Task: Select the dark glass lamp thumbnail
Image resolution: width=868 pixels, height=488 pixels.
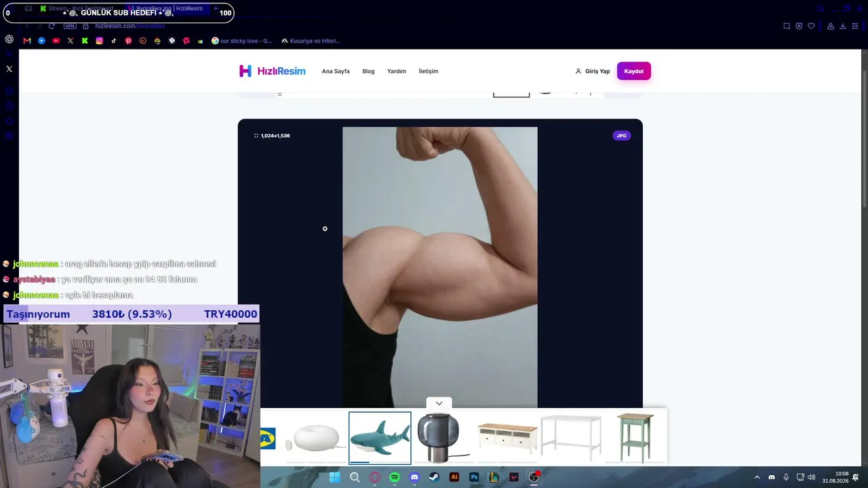Action: tap(443, 438)
